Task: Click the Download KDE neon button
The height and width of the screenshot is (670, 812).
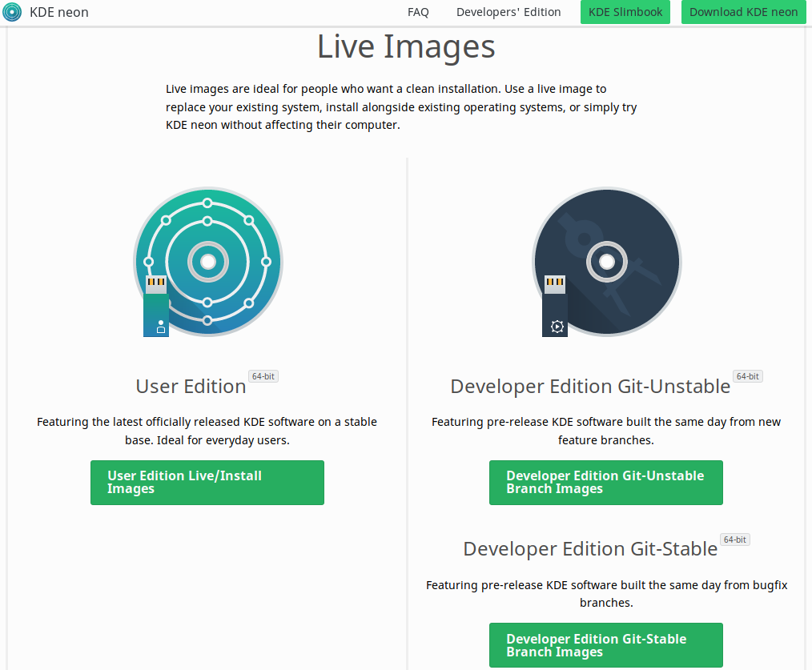Action: pyautogui.click(x=743, y=12)
